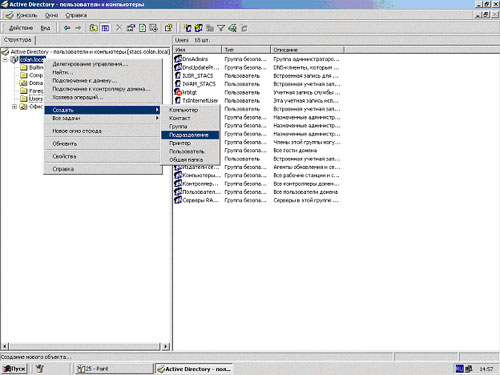Select Свойства in context menu

(103, 156)
